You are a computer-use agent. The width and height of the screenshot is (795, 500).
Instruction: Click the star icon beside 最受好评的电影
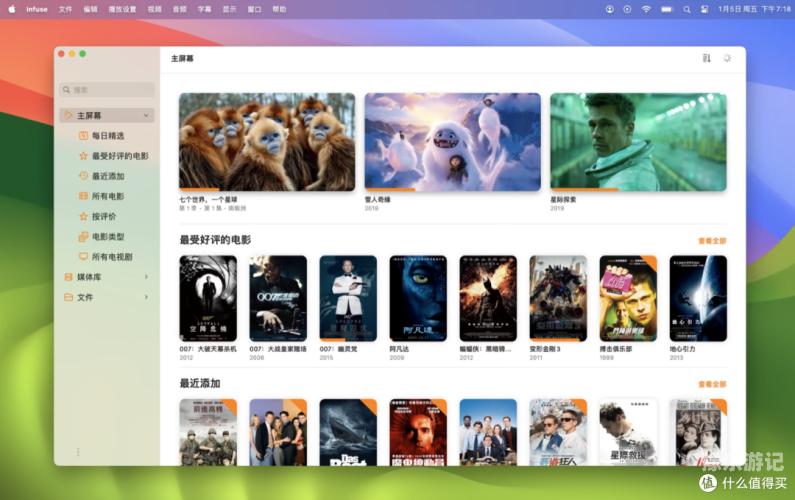click(84, 156)
